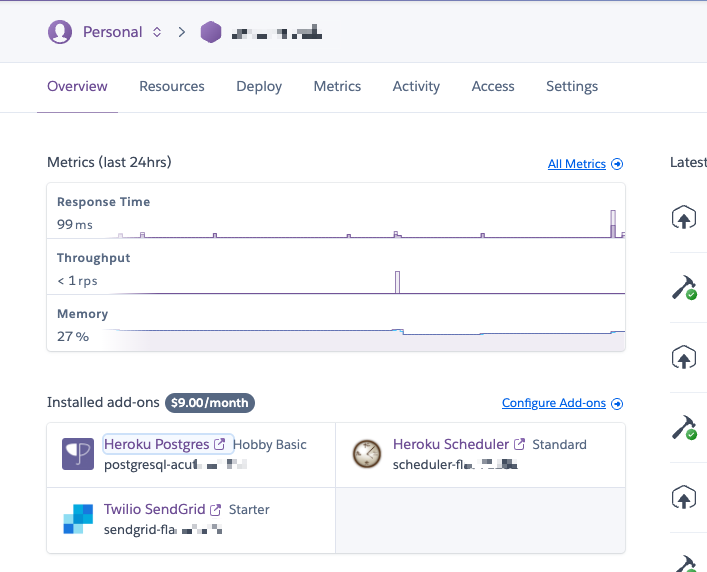Viewport: 707px width, 572px height.
Task: Click external-link icon beside Heroku Scheduler
Action: click(x=519, y=444)
